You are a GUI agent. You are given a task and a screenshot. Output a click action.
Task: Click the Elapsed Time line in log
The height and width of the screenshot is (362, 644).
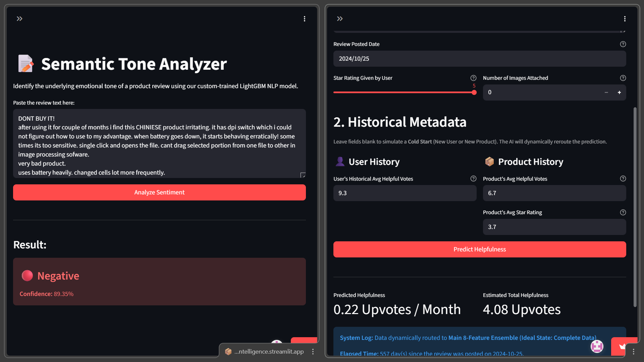pyautogui.click(x=432, y=353)
